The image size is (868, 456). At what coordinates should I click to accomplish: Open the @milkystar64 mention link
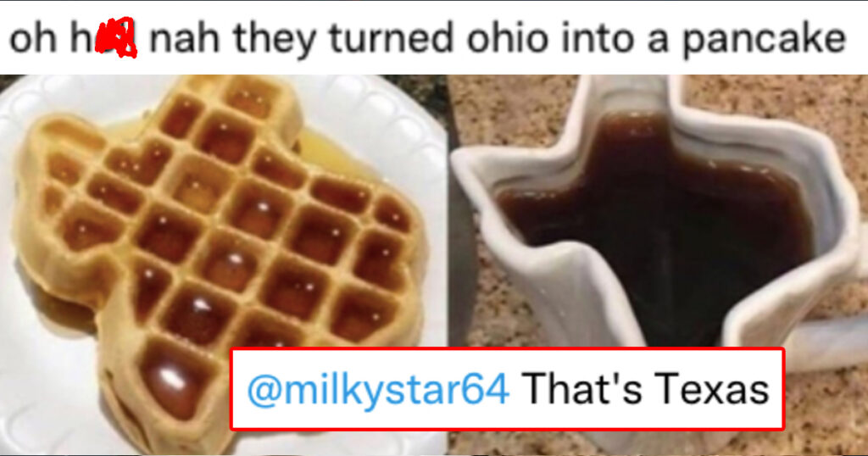tap(377, 390)
